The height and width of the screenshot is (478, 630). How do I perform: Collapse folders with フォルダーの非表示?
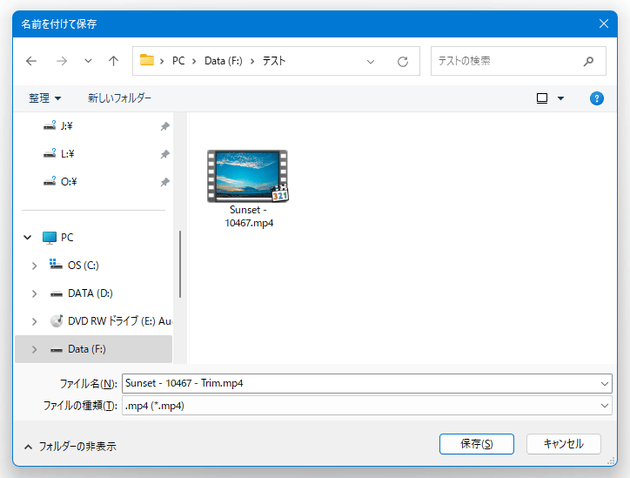click(x=70, y=446)
